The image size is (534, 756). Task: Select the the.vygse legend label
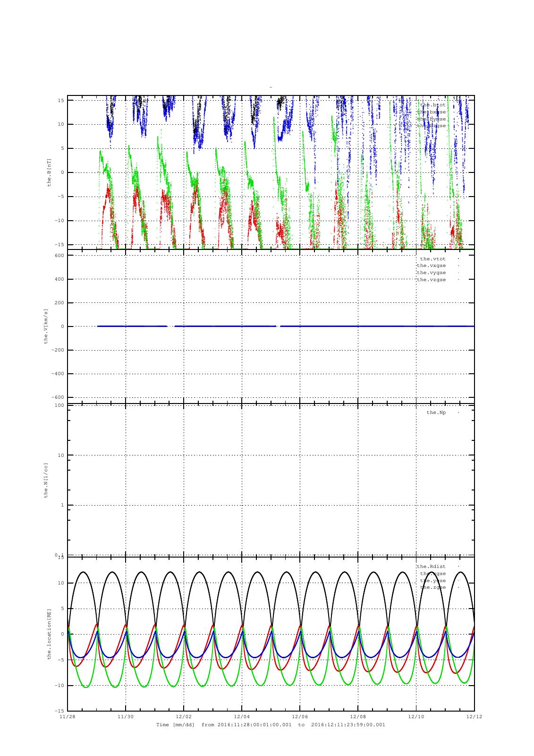click(431, 273)
